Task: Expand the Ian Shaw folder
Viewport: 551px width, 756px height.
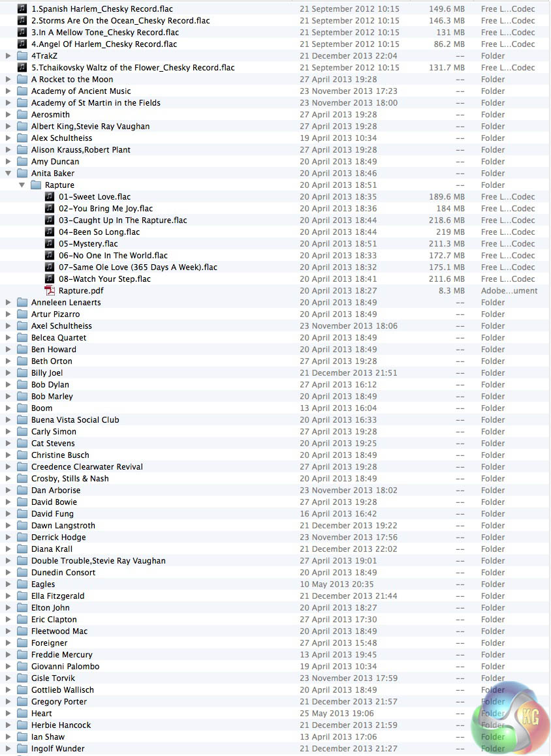Action: (x=8, y=736)
